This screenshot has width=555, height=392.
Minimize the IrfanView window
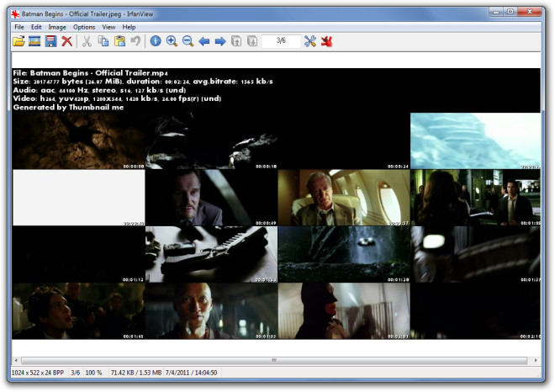pos(495,12)
